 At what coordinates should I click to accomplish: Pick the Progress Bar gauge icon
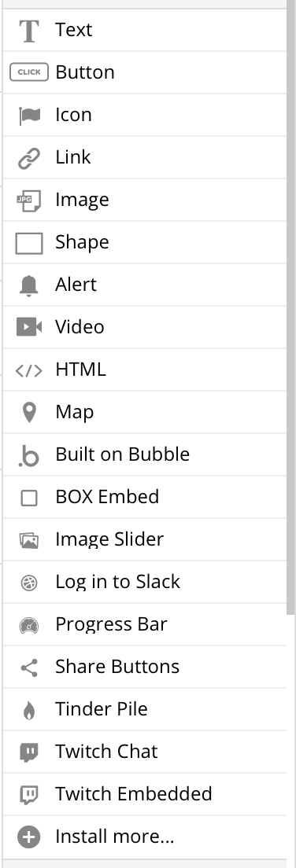(29, 625)
